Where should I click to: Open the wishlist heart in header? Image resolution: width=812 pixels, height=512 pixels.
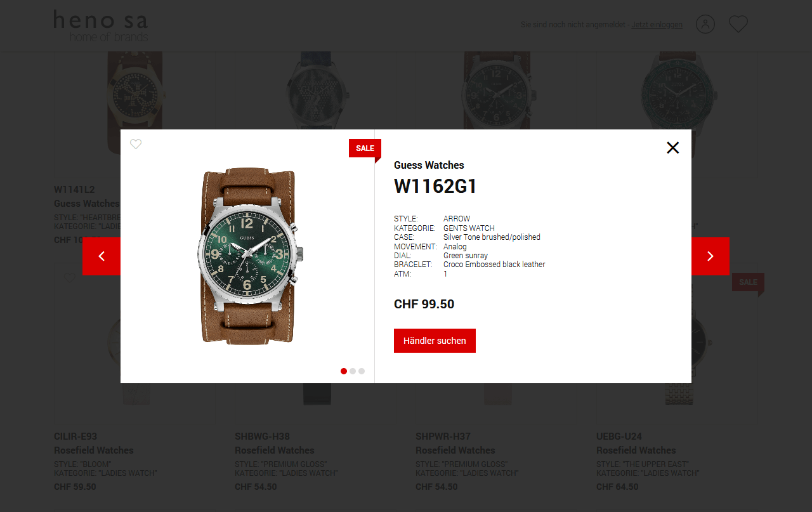click(738, 24)
